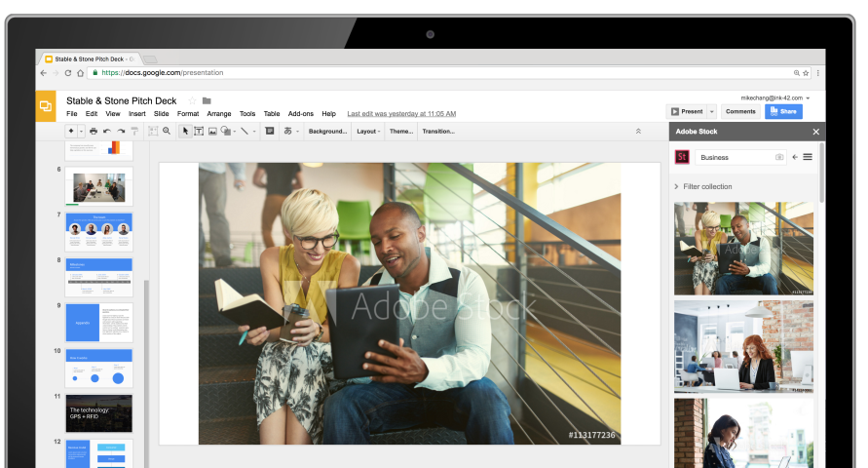Insert an image from toolbar
The height and width of the screenshot is (468, 868).
[212, 132]
